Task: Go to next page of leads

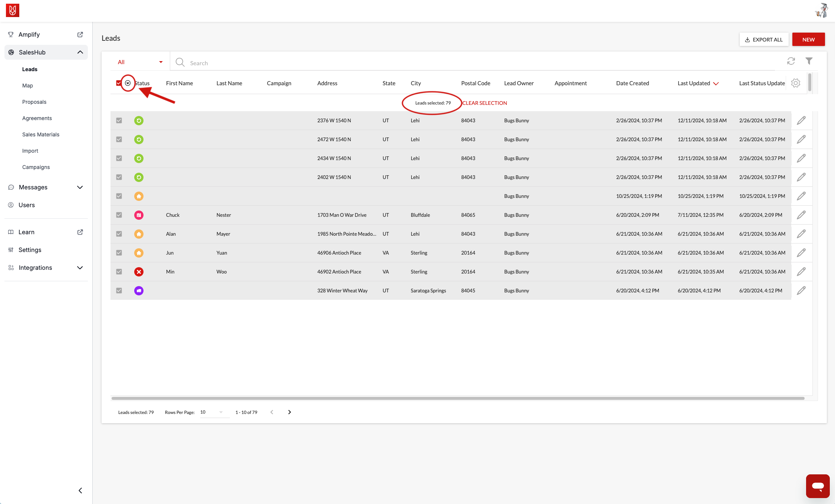Action: point(290,412)
